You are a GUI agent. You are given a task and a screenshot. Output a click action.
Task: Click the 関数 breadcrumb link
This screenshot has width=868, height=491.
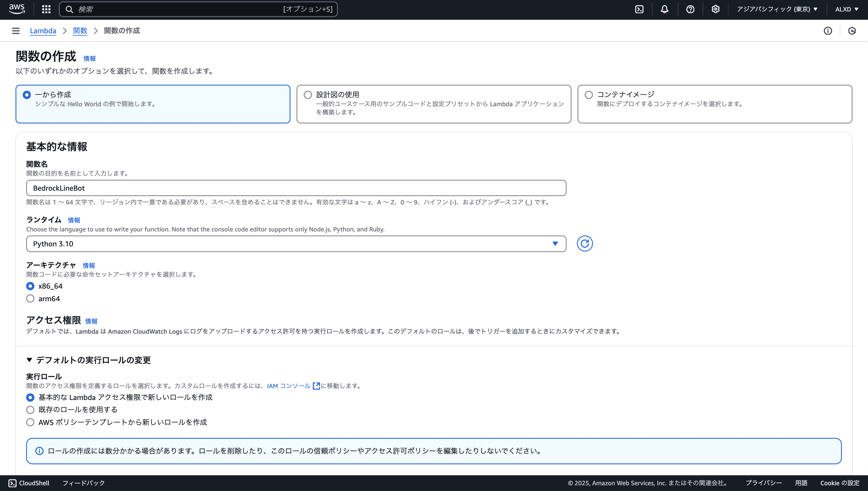80,31
